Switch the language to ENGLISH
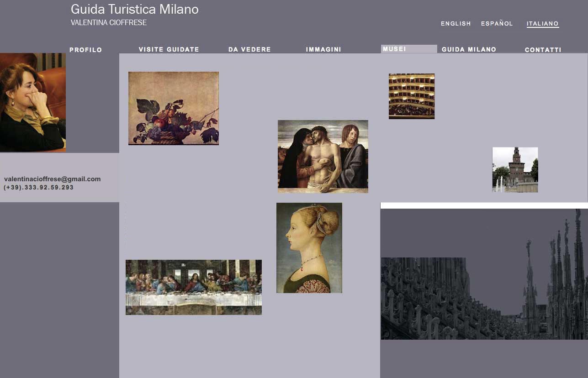The image size is (588, 378). 456,24
